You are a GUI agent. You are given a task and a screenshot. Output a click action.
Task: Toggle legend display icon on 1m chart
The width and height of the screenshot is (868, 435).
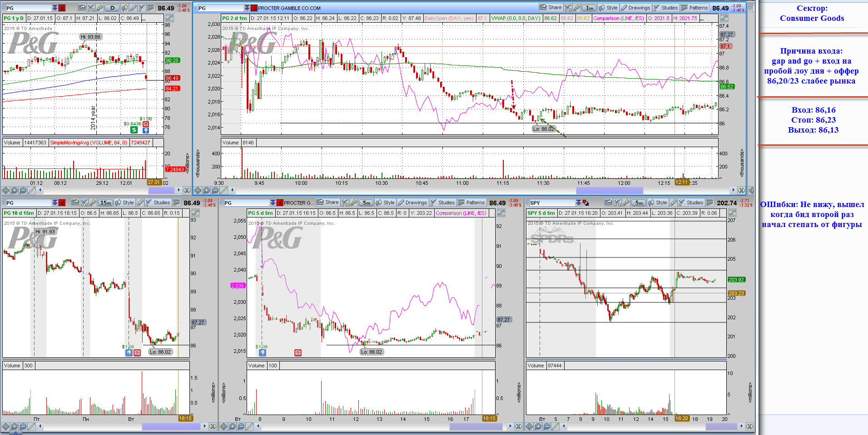point(724,18)
